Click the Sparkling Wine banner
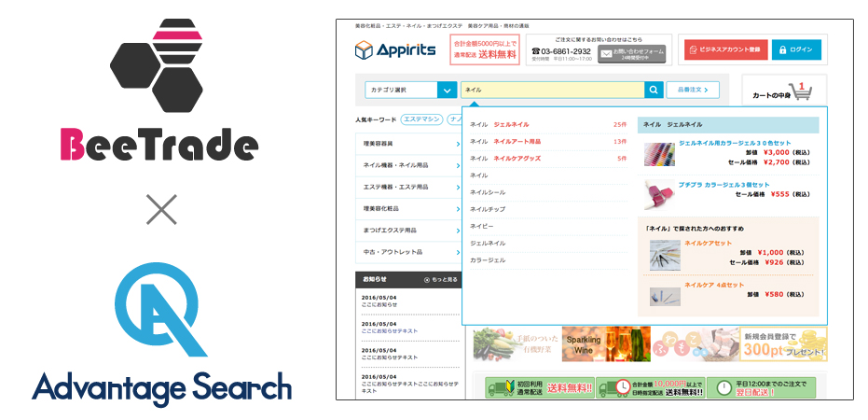 (x=606, y=343)
